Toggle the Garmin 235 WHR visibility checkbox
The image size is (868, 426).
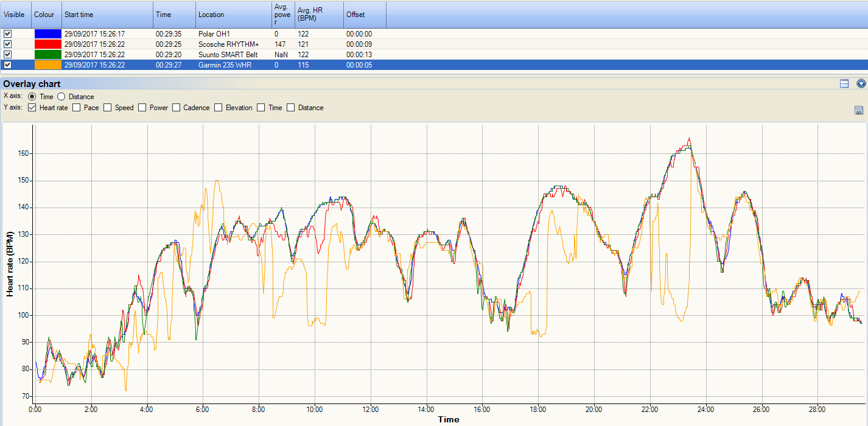tap(7, 65)
